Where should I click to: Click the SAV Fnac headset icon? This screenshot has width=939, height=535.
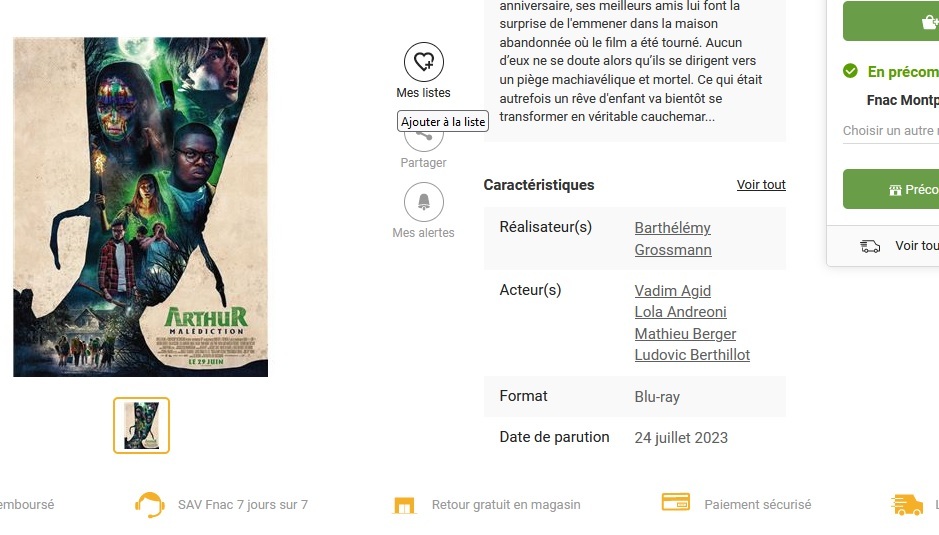click(x=149, y=505)
